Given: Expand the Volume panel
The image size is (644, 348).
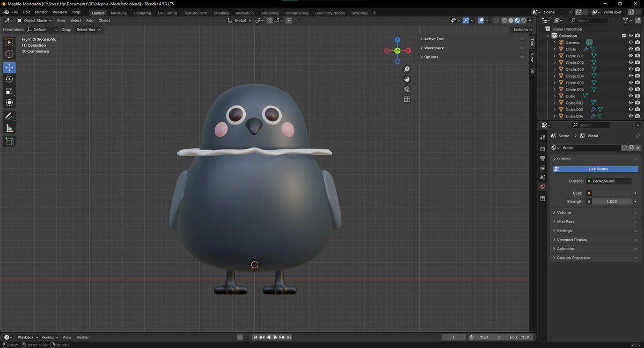Looking at the screenshot, I should coord(563,212).
